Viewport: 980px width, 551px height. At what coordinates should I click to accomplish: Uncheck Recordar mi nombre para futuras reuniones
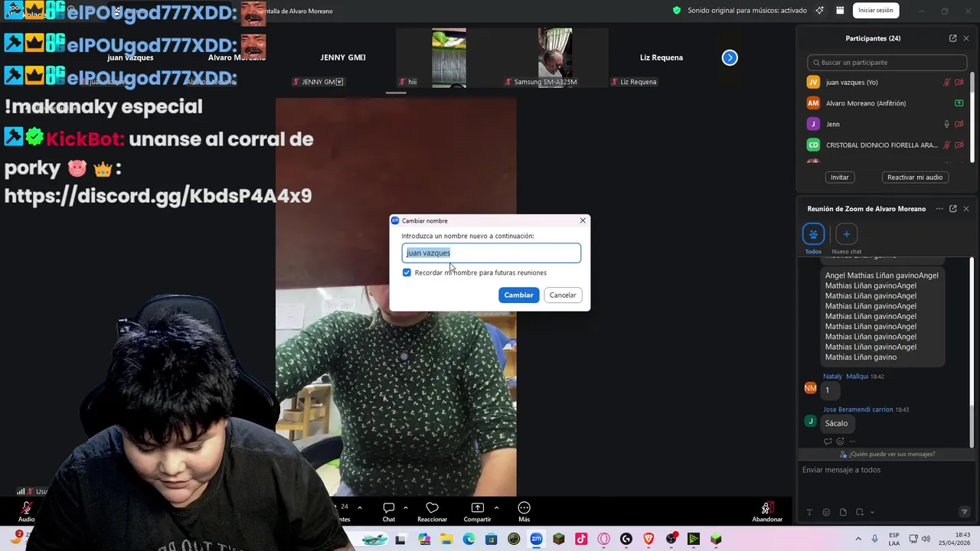tap(407, 272)
